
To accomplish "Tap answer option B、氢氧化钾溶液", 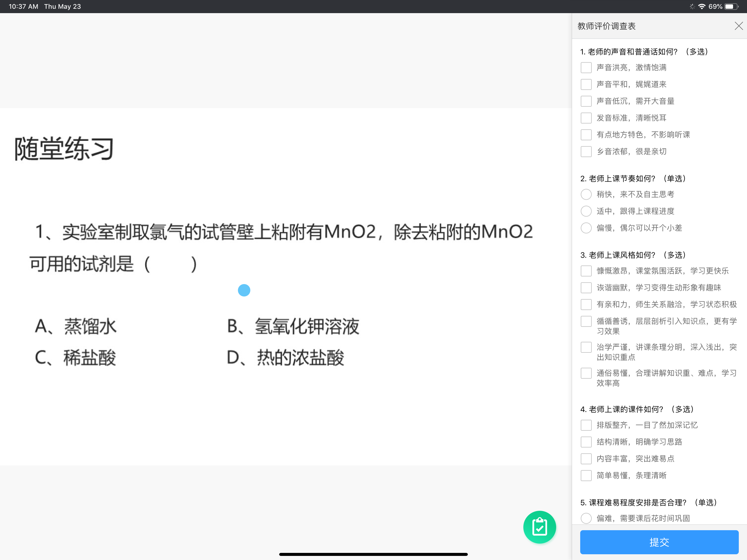I will coord(293,326).
